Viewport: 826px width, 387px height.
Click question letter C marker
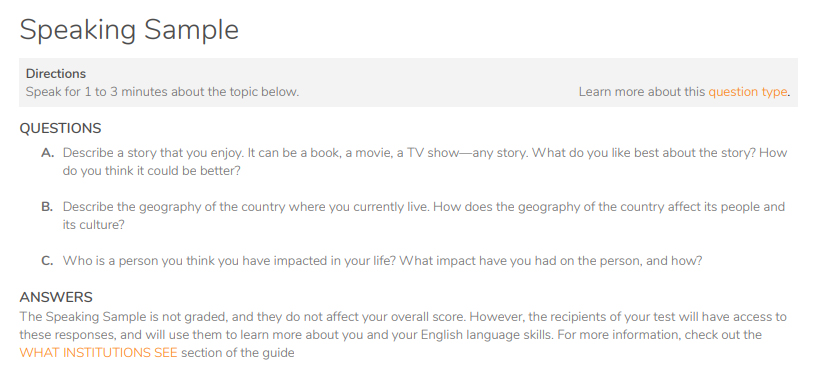[47, 261]
